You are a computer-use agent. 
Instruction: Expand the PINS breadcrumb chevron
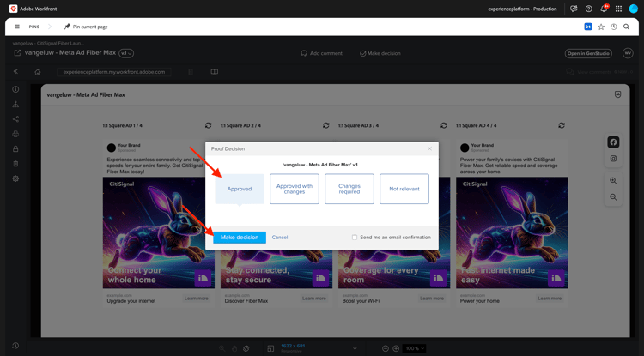pyautogui.click(x=50, y=27)
